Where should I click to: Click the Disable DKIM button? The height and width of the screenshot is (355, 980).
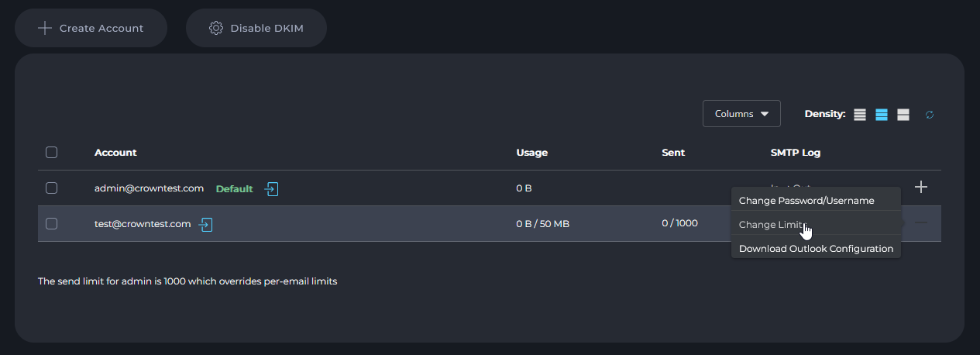click(256, 29)
